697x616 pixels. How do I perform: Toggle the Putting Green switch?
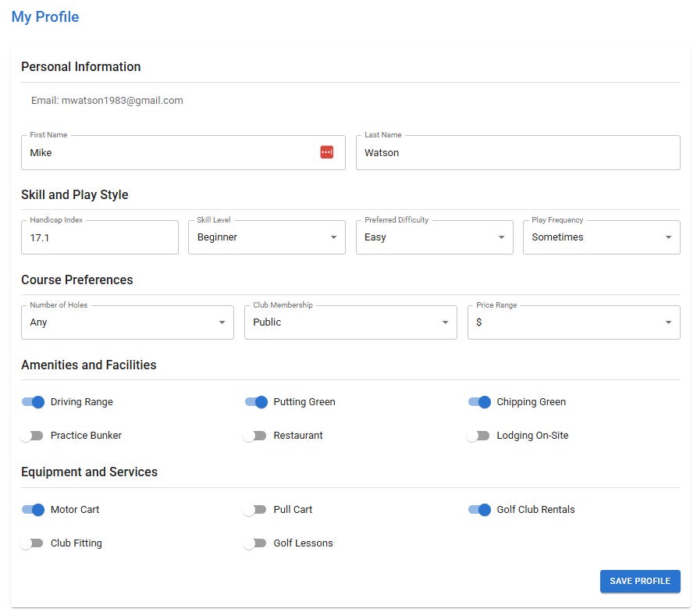click(257, 402)
